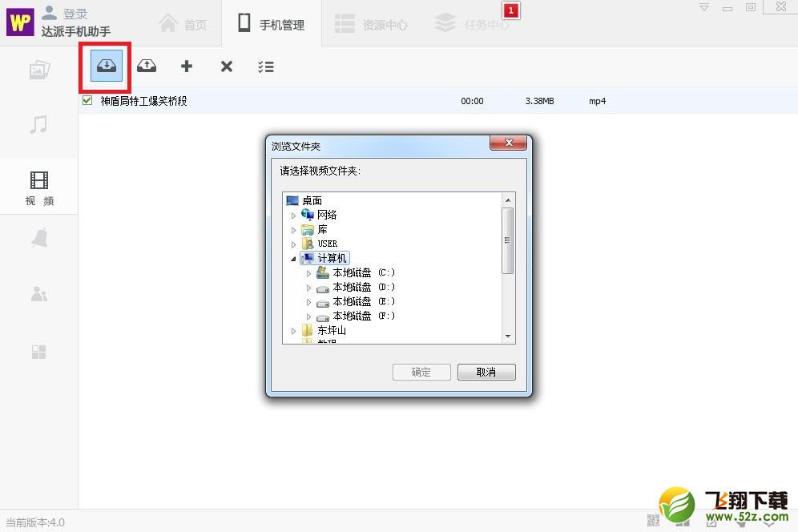This screenshot has width=798, height=532.
Task: Expand the 网络 tree node
Action: click(294, 216)
